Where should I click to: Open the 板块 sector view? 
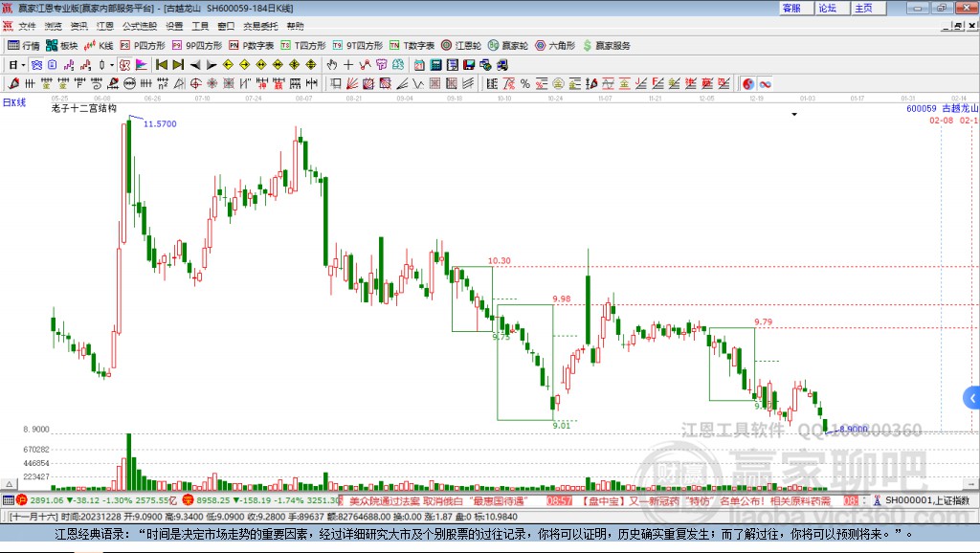pos(62,46)
